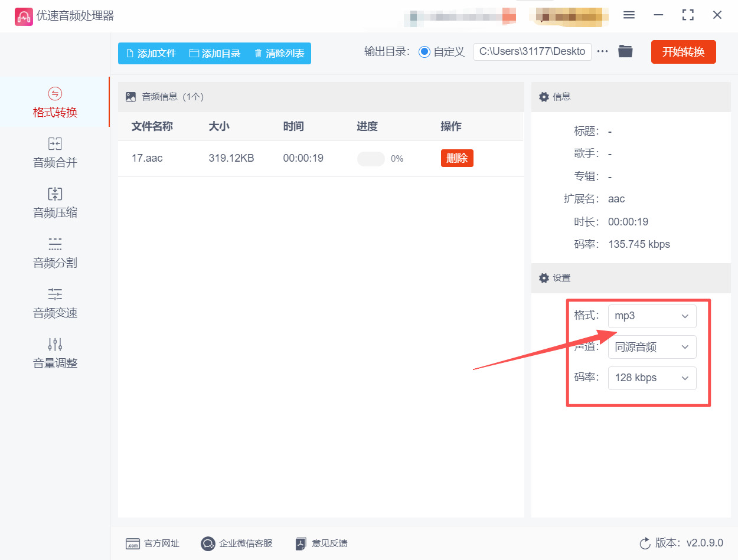Image resolution: width=738 pixels, height=560 pixels.
Task: Expand the 声道 channel dropdown showing 同源音频
Action: [652, 347]
